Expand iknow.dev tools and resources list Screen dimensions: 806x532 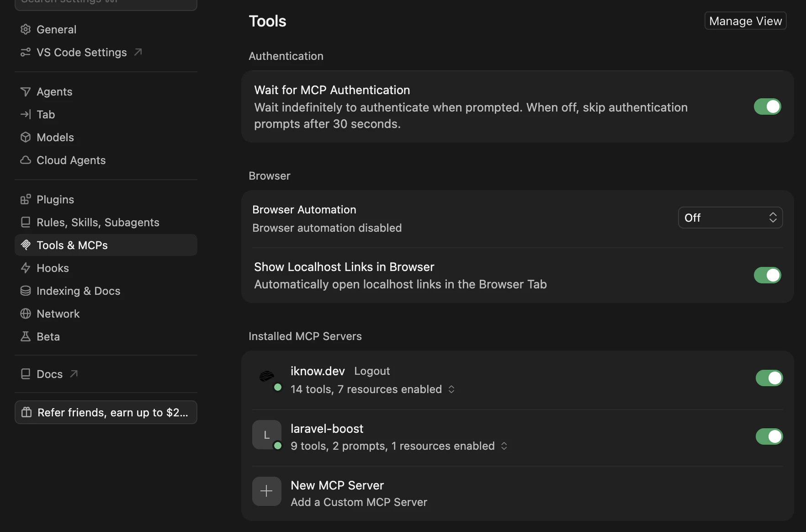coord(451,389)
